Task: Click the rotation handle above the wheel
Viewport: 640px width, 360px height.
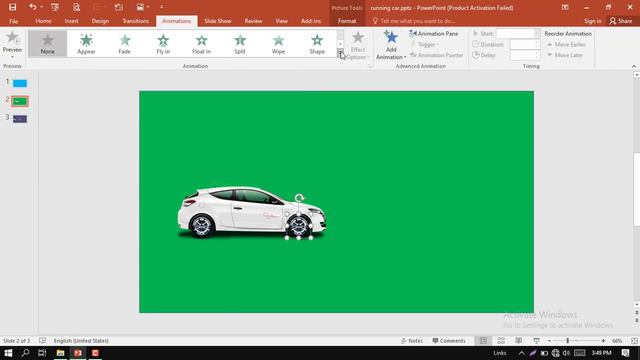Action: (x=299, y=198)
